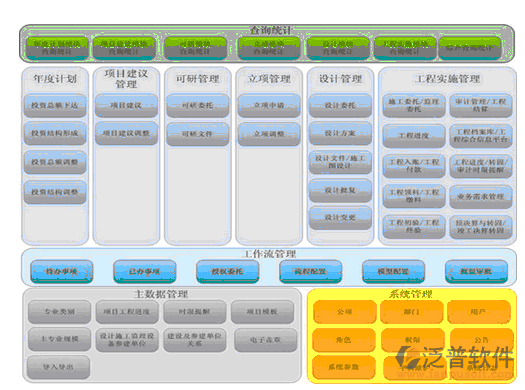Click the 待办事项 workflow button
525x390 pixels.
(x=62, y=271)
